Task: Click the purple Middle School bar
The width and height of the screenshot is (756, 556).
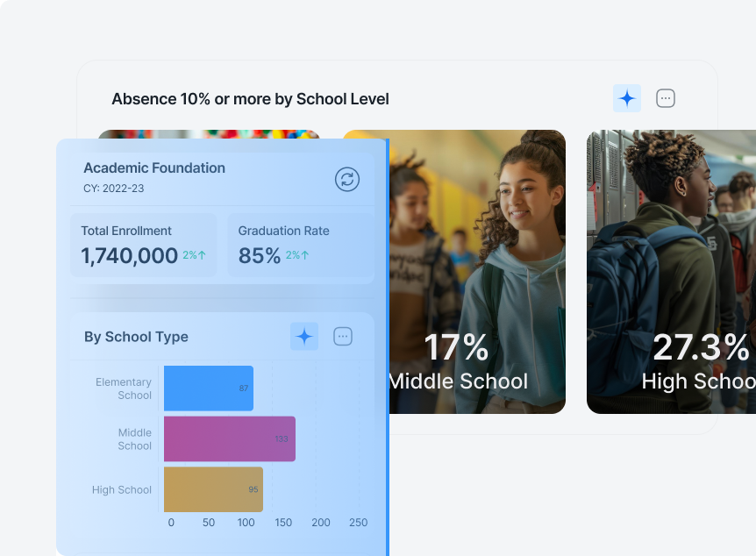Action: [228, 438]
